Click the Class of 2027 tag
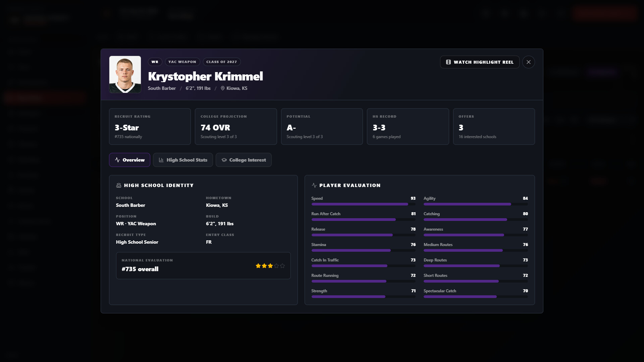 pyautogui.click(x=222, y=62)
